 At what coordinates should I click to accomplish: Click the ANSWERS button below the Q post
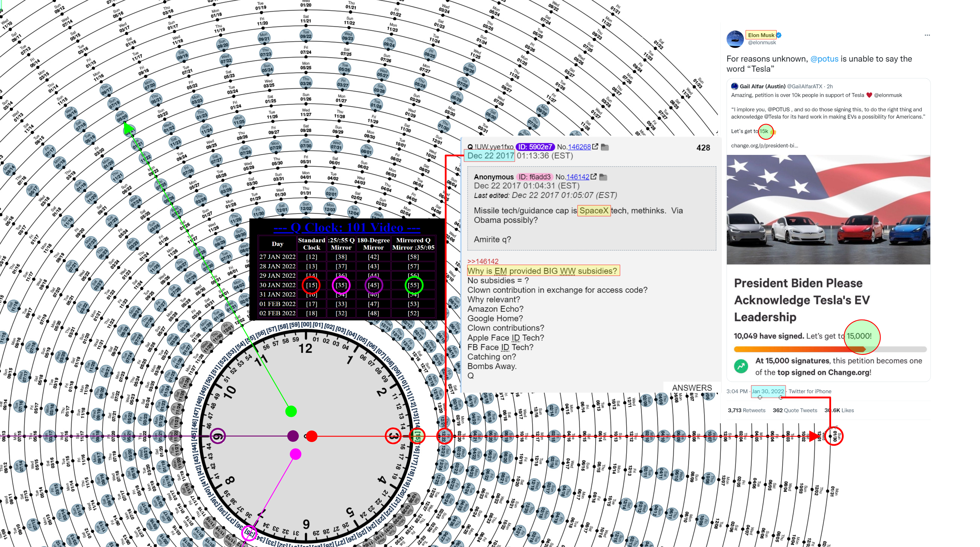coord(692,387)
